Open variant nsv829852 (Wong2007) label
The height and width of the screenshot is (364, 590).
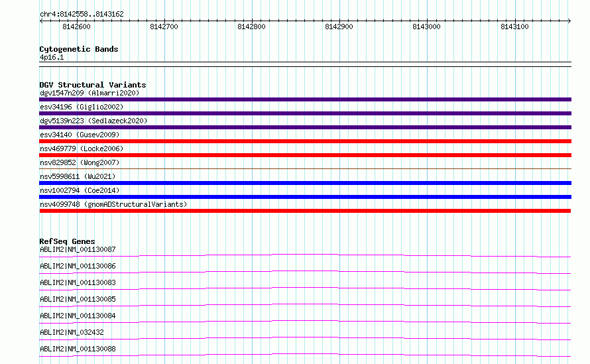click(80, 162)
